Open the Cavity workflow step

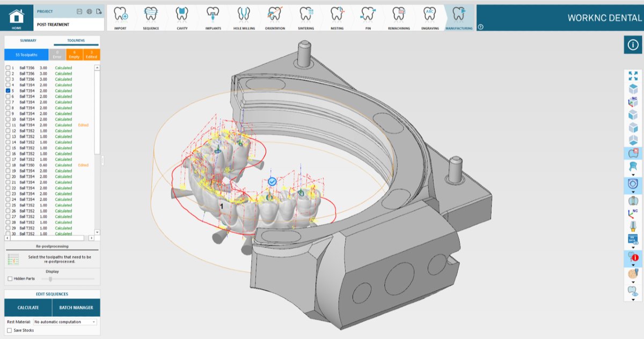(x=182, y=18)
